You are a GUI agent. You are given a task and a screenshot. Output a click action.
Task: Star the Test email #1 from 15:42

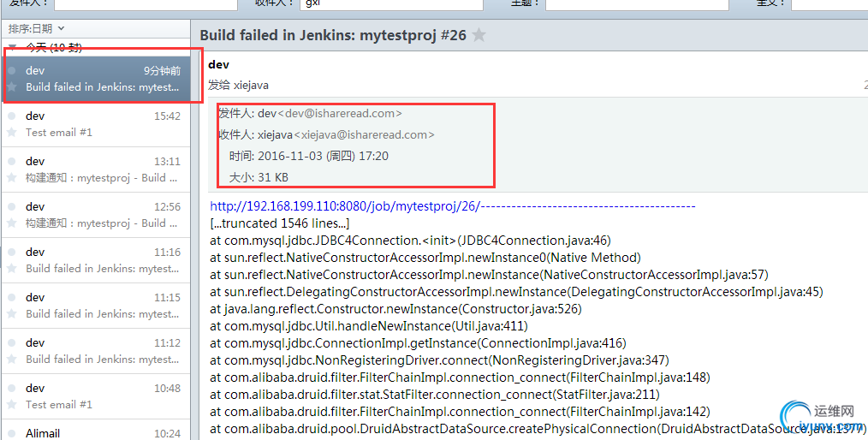pyautogui.click(x=12, y=133)
